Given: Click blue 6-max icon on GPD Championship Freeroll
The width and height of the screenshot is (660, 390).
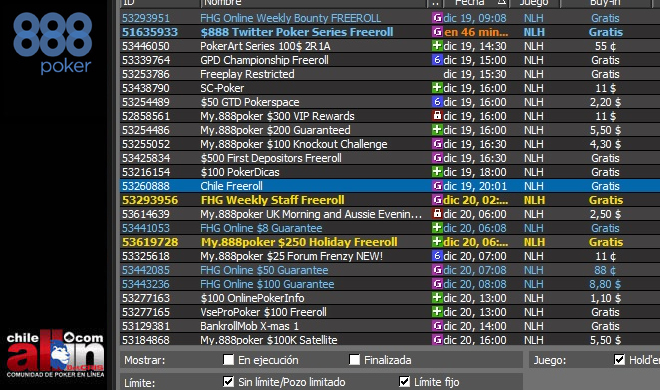Looking at the screenshot, I should click(x=437, y=60).
